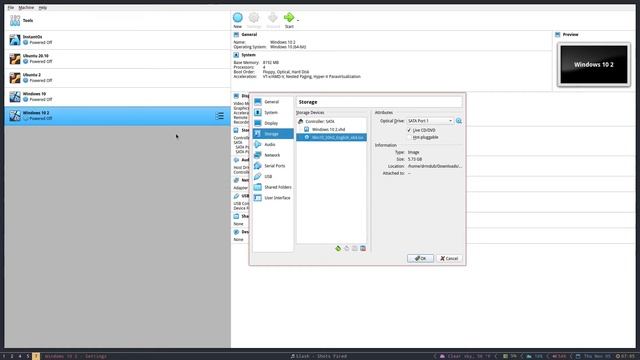Switch to Audio settings category

click(x=273, y=144)
